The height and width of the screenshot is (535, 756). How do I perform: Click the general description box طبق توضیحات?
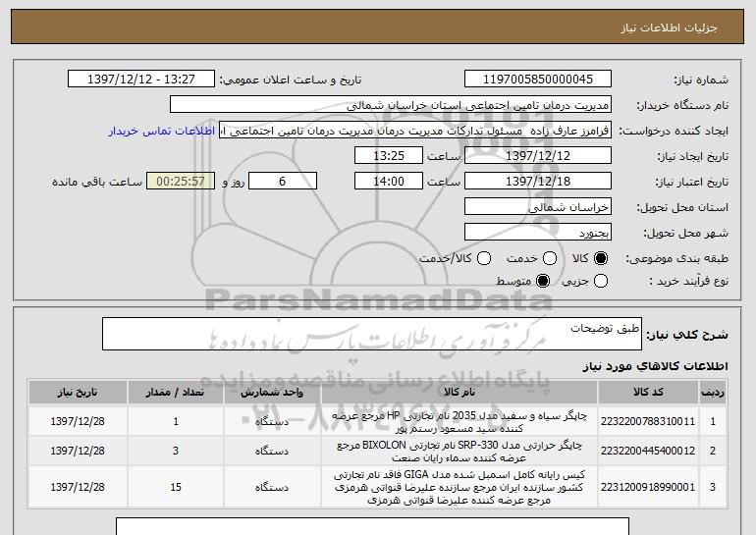[x=372, y=334]
